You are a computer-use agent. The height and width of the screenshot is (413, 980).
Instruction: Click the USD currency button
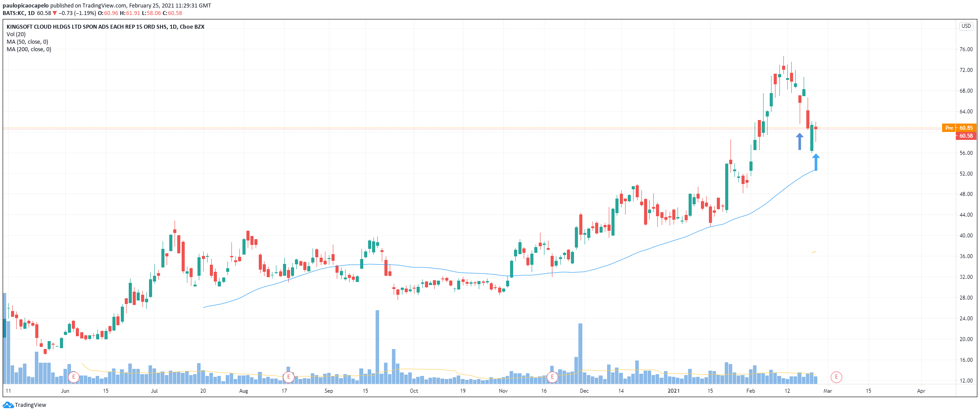pos(966,26)
